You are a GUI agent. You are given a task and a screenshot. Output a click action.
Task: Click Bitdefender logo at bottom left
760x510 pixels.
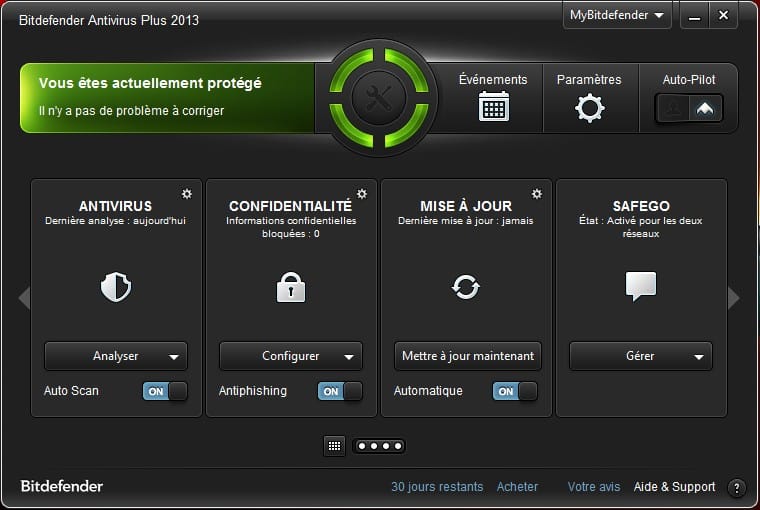(62, 486)
